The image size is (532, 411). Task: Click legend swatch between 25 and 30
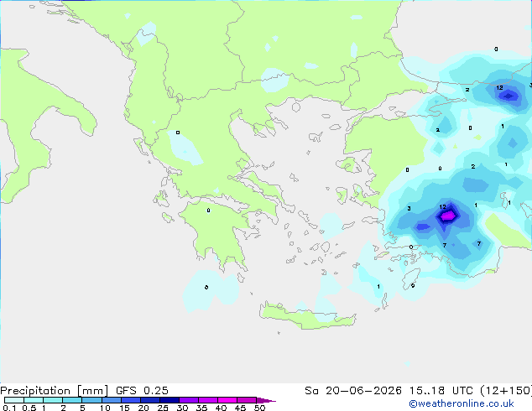pyautogui.click(x=170, y=400)
